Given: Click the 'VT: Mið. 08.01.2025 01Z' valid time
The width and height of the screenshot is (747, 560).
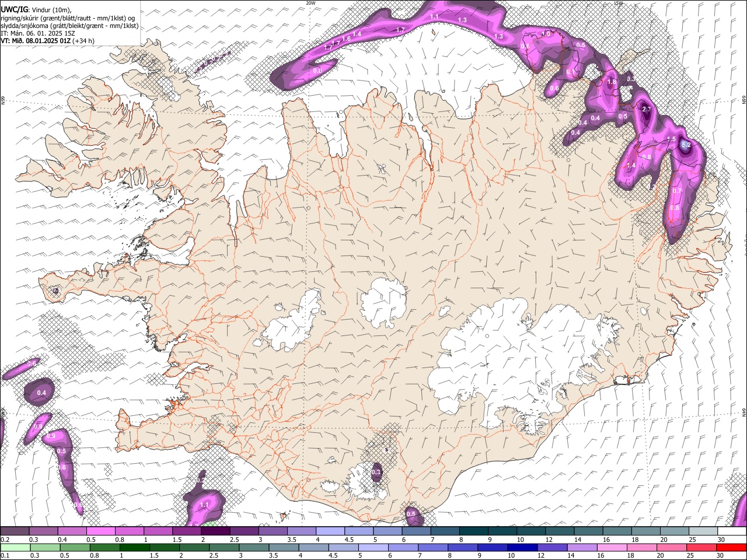Looking at the screenshot, I should coord(36,41).
